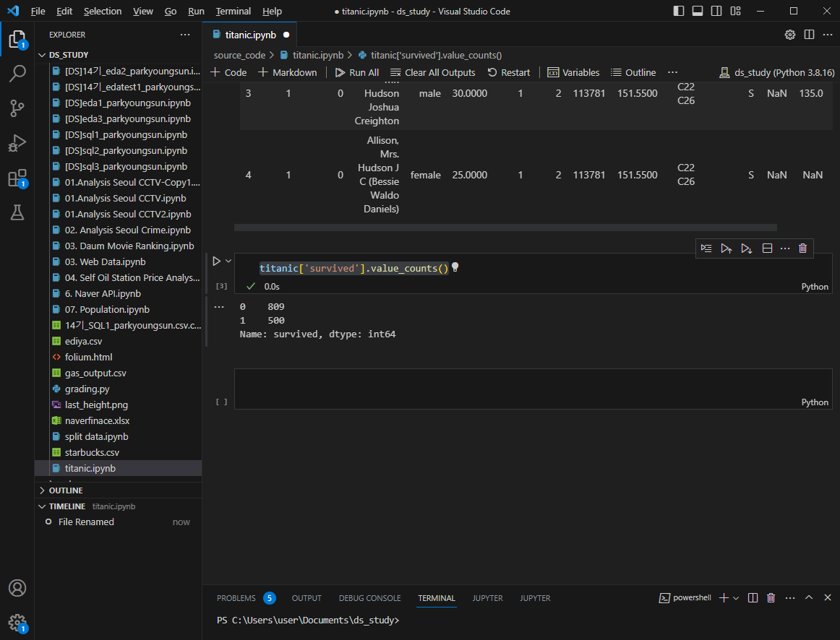Open the Manage gear icon
The width and height of the screenshot is (840, 640).
17,623
